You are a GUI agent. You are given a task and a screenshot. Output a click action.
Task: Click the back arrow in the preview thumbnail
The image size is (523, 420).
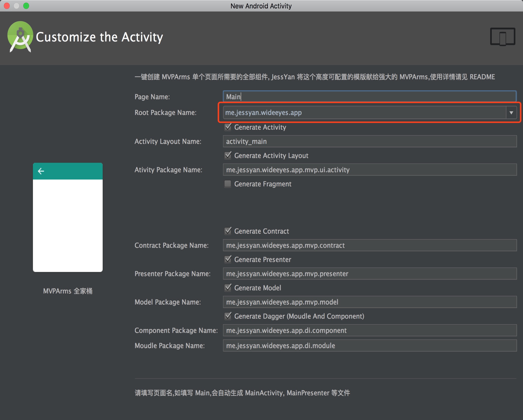point(41,171)
